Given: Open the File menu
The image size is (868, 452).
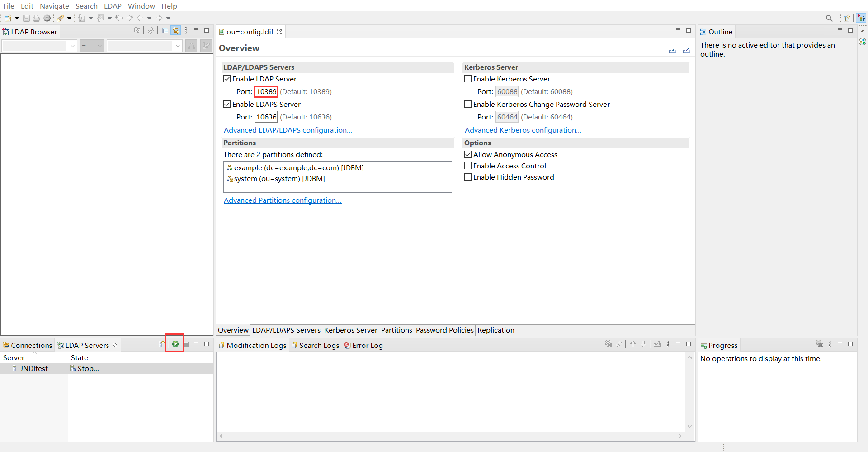Looking at the screenshot, I should click(9, 6).
